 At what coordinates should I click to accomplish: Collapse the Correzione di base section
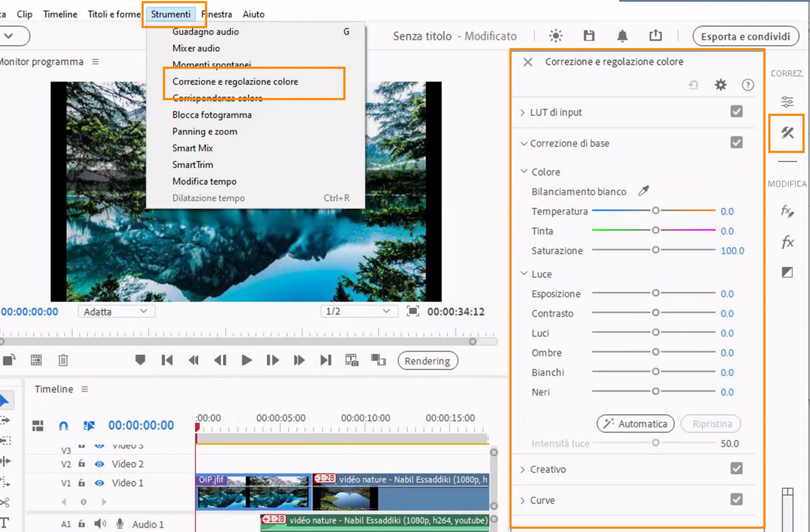pos(524,143)
